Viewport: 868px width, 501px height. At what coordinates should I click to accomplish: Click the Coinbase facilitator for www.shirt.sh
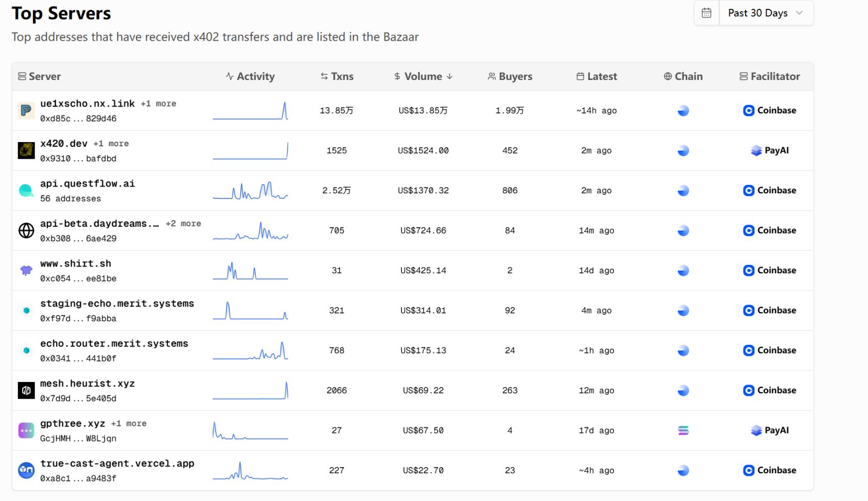pos(769,271)
